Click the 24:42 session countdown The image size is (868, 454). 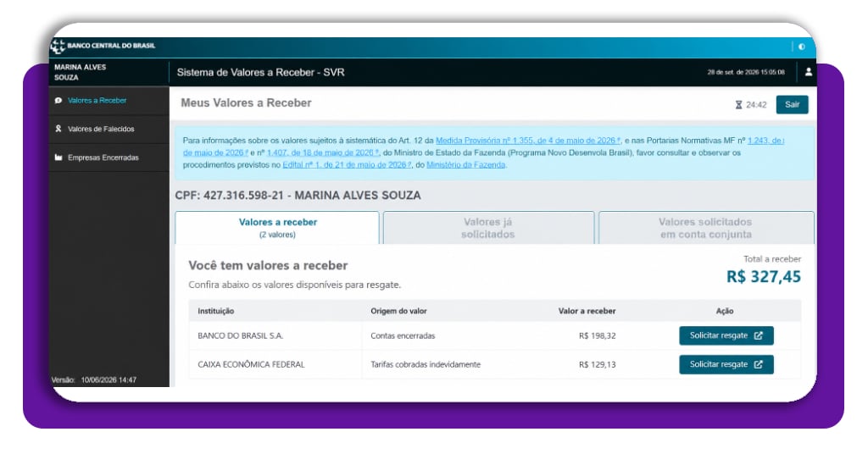coord(756,104)
